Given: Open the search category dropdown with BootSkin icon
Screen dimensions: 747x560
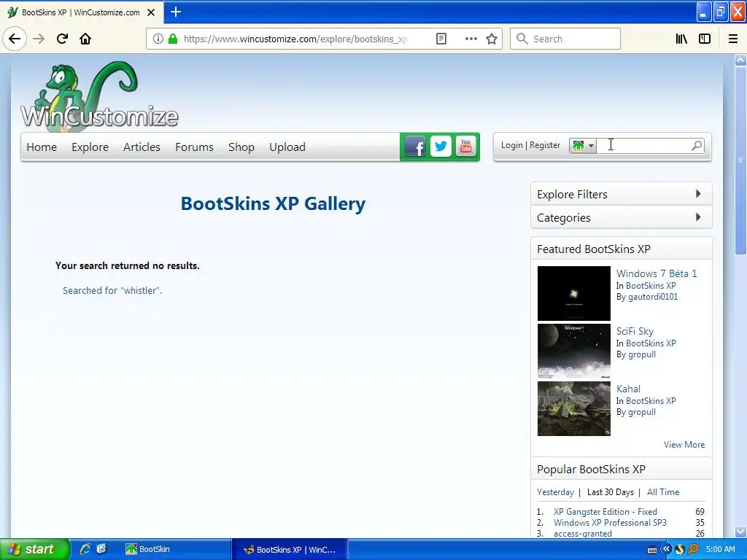Looking at the screenshot, I should (x=583, y=146).
